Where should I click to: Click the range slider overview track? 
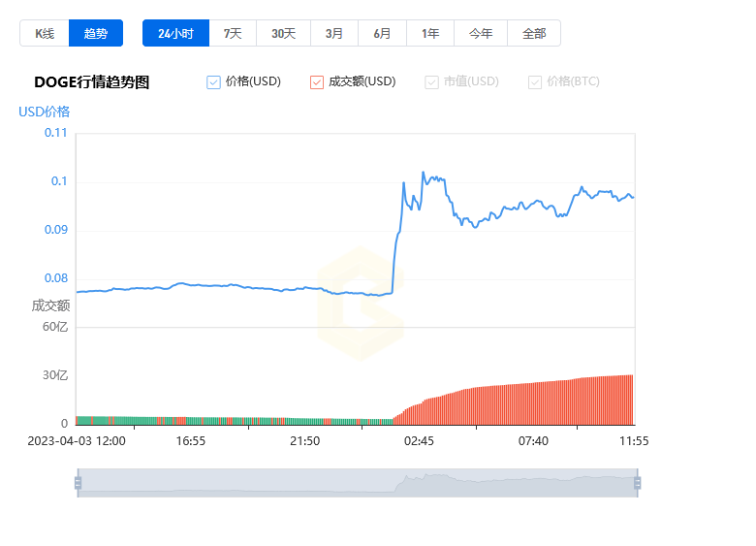point(357,483)
